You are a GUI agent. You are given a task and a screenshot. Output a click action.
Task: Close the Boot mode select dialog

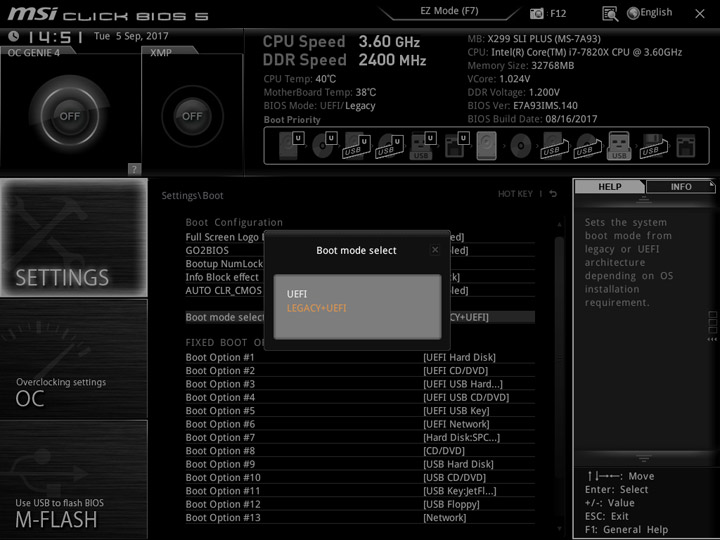[435, 250]
